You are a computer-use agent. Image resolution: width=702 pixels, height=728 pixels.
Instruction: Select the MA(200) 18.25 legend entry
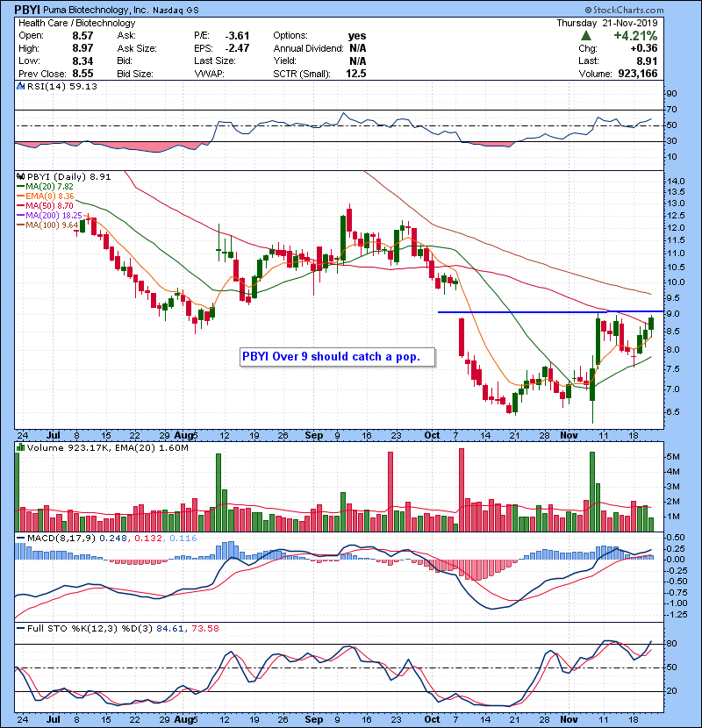(x=48, y=215)
